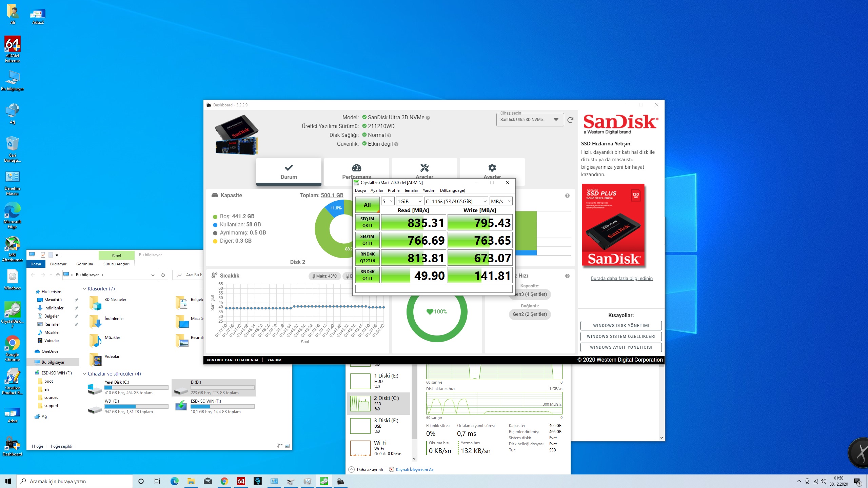Image resolution: width=868 pixels, height=488 pixels.
Task: Click WINDOWS AYGIT YÖNETİCİSİ shortcut button
Action: click(621, 347)
